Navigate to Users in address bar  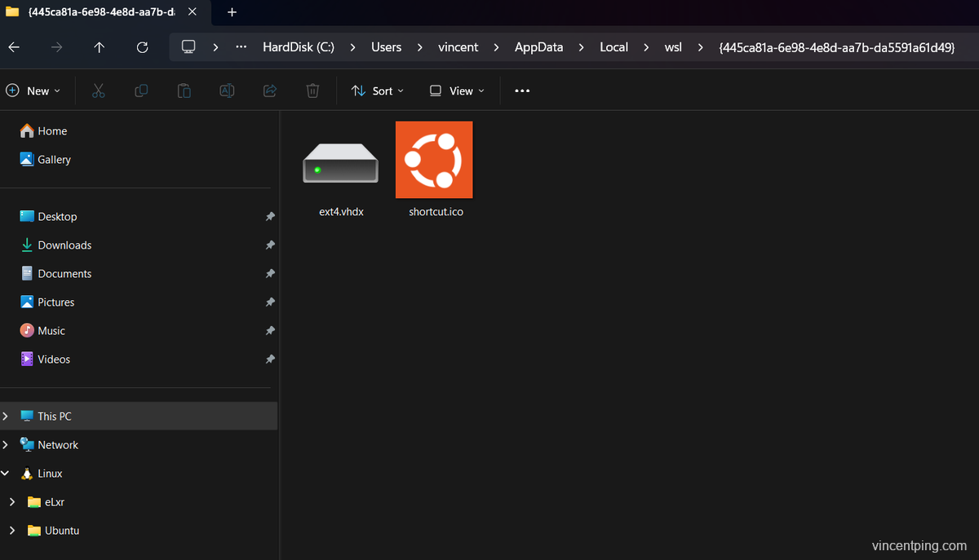(x=387, y=47)
